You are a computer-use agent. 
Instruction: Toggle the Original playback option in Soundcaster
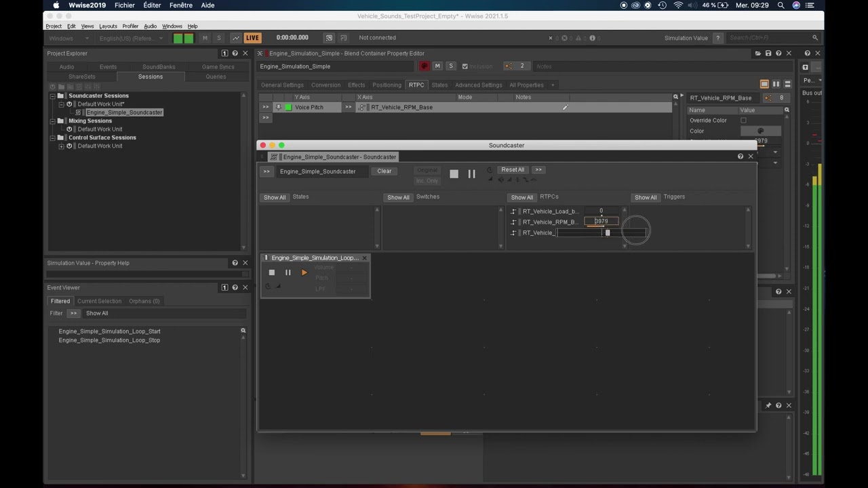click(427, 170)
